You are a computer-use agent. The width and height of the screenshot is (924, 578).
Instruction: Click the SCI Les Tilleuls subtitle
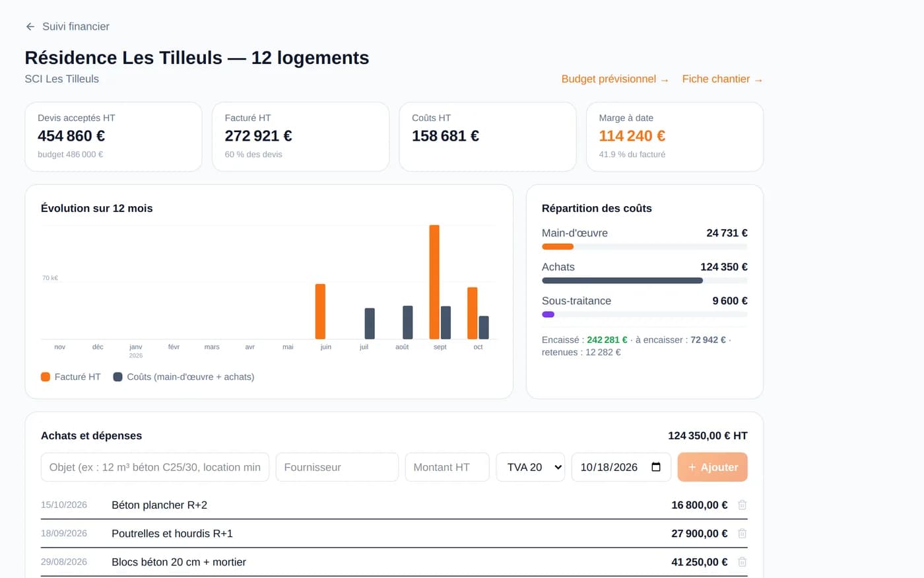click(62, 79)
